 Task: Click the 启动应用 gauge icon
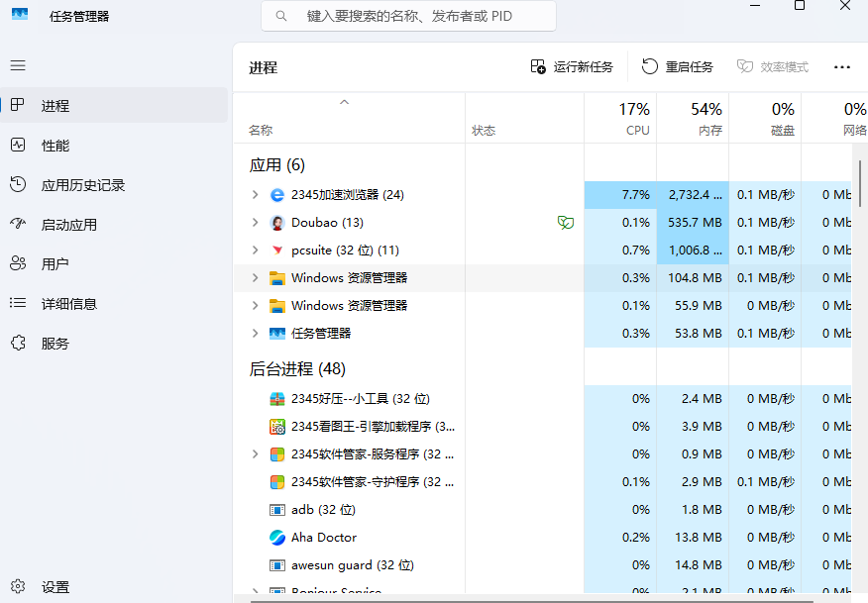(18, 224)
